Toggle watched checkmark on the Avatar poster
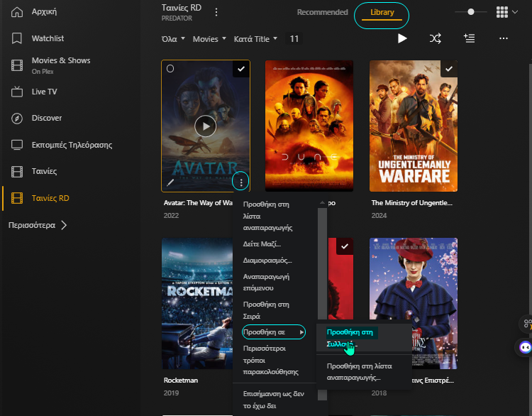The width and height of the screenshot is (532, 416). (x=241, y=69)
